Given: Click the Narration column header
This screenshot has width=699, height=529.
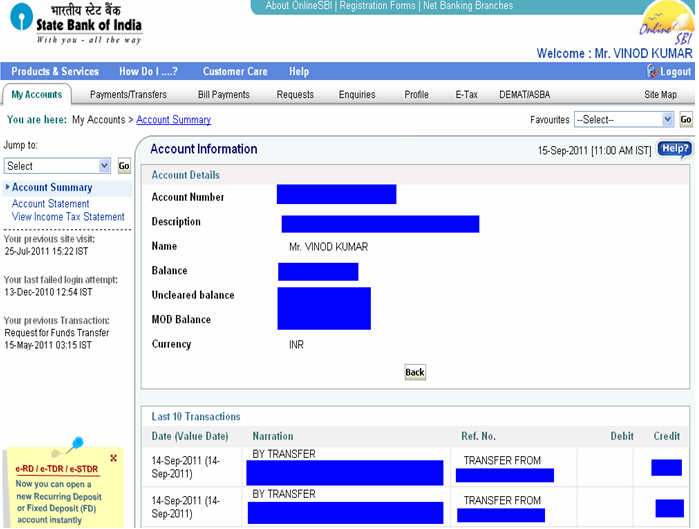Looking at the screenshot, I should coord(273,436).
